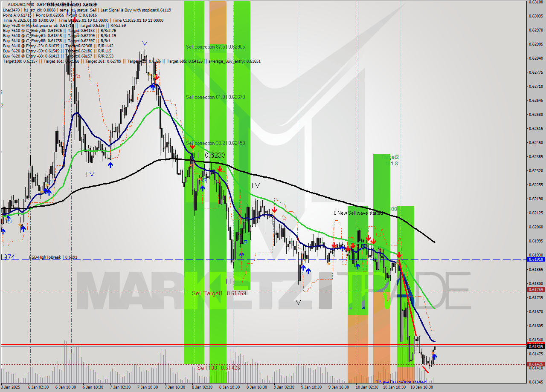Click the blue 'V' wave label near 7 Jan peak

[x=145, y=43]
